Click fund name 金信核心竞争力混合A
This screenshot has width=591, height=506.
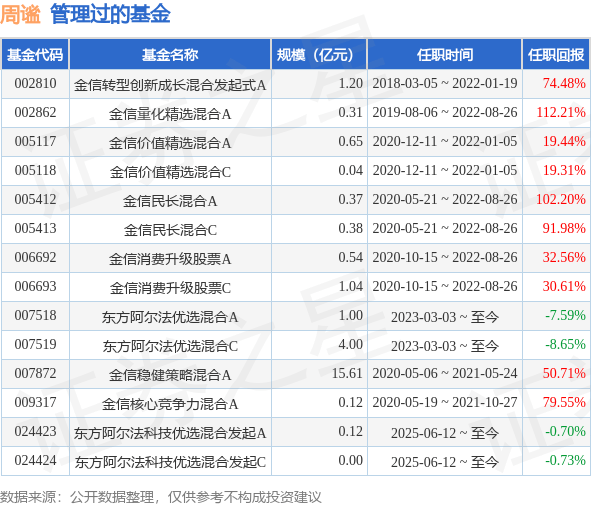coord(170,405)
